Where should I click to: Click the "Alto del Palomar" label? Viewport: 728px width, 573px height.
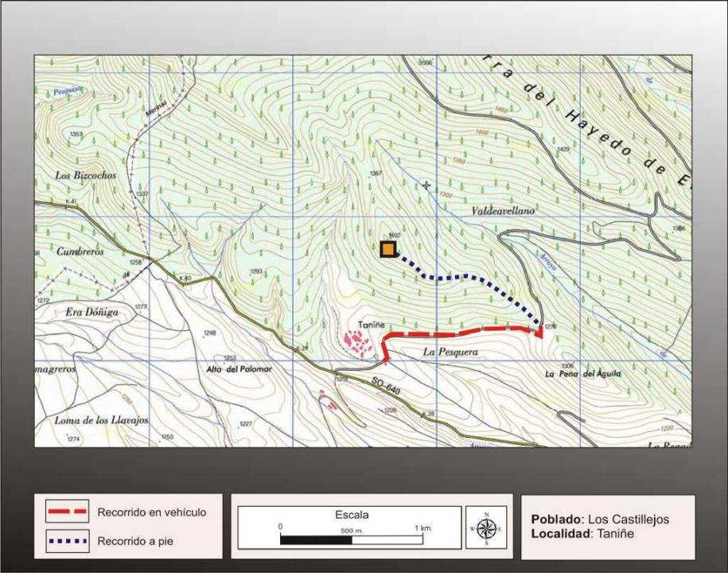point(239,369)
